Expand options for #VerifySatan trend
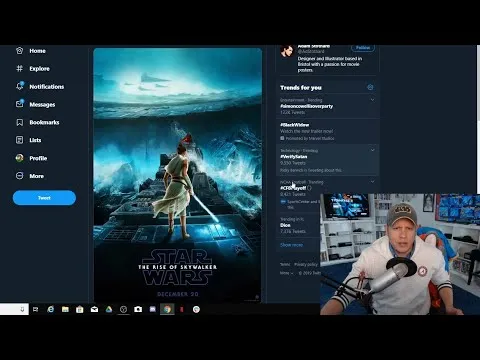 (x=372, y=150)
